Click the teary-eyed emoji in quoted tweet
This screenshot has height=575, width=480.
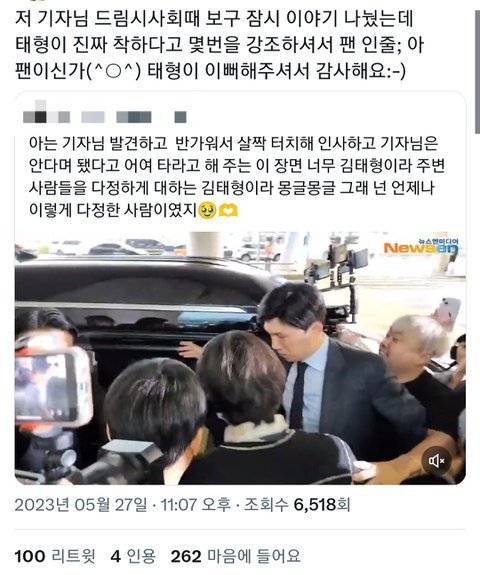(207, 211)
